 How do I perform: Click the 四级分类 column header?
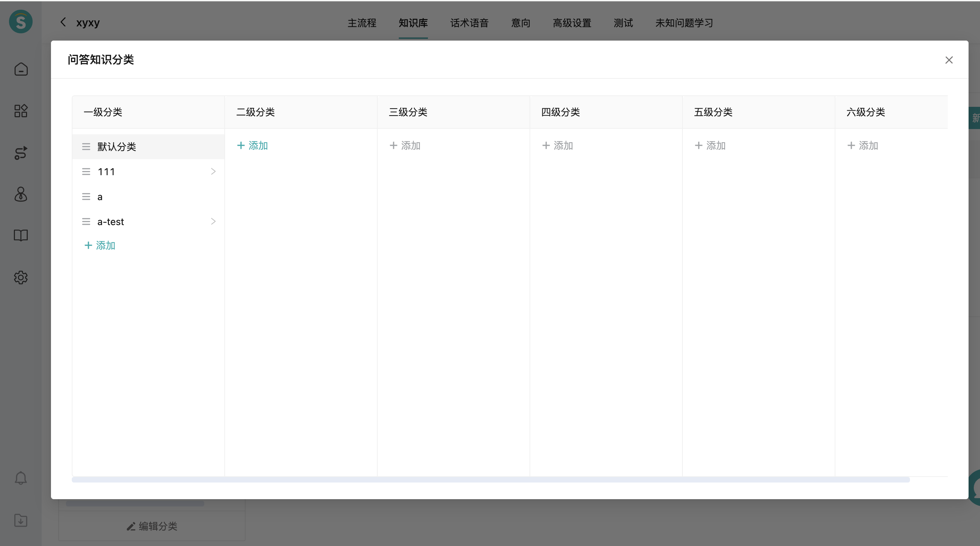(606, 112)
